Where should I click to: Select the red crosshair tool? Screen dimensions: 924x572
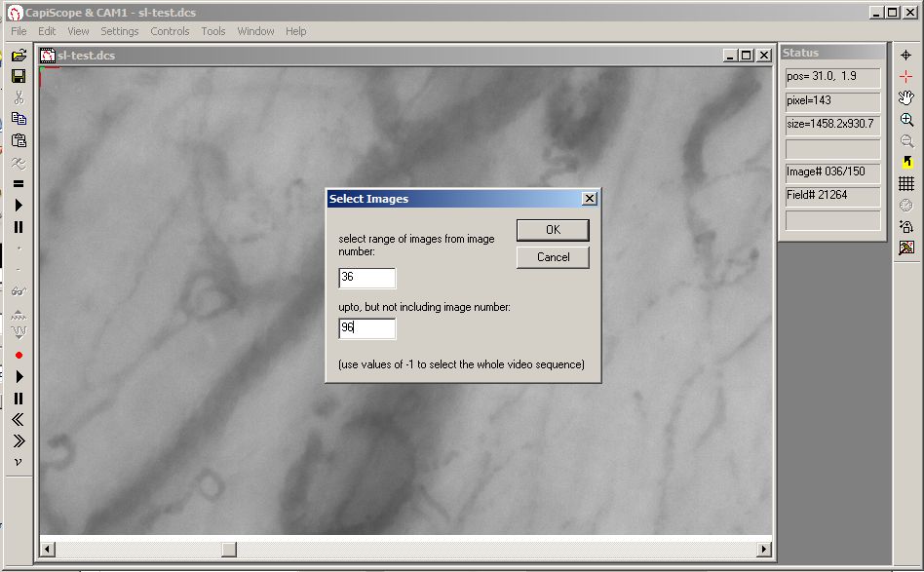pyautogui.click(x=906, y=77)
